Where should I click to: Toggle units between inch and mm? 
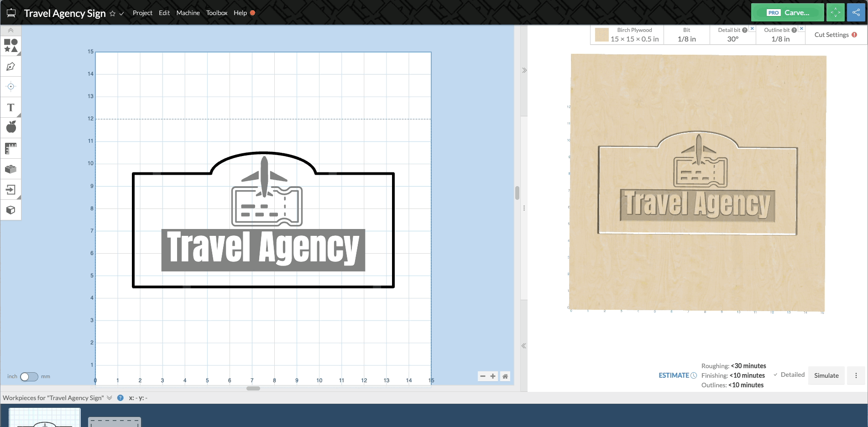[29, 376]
